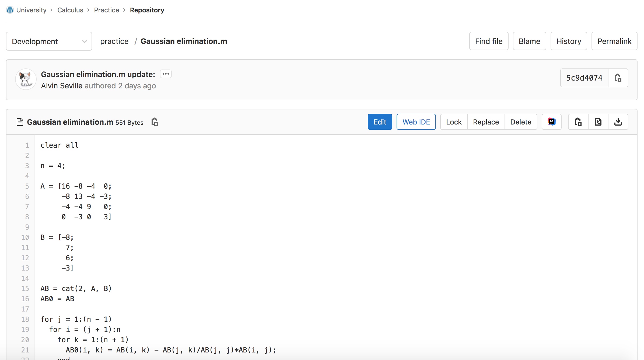The width and height of the screenshot is (644, 360).
Task: Open Blame view
Action: pyautogui.click(x=529, y=41)
